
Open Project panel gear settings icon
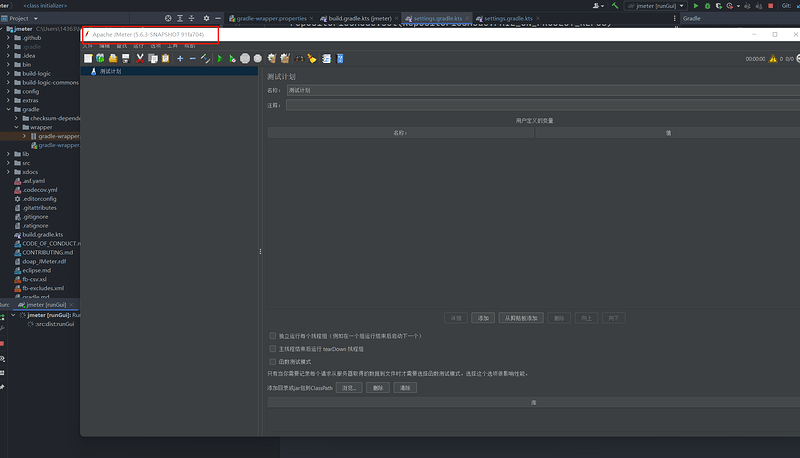(x=206, y=18)
